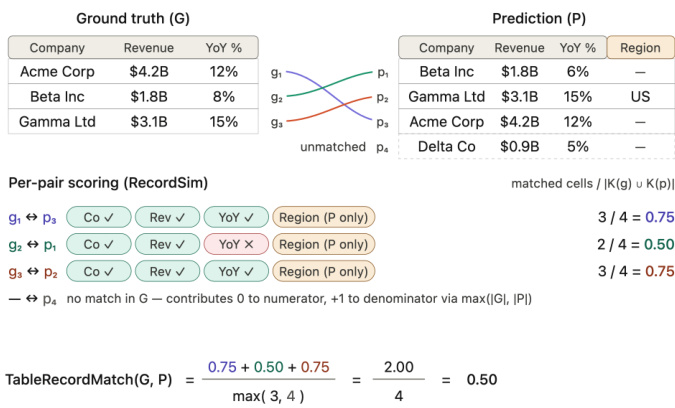Click Gamma Ltd in Ground truth table
Viewport: 675px width, 408px height.
(x=57, y=122)
